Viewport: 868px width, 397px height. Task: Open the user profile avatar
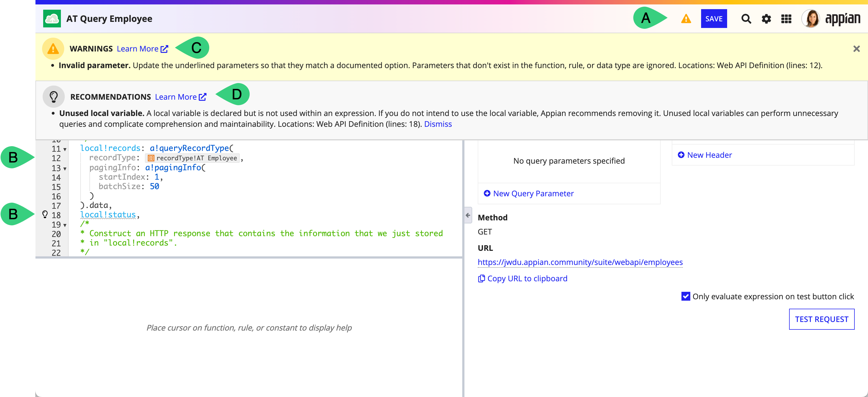(810, 19)
